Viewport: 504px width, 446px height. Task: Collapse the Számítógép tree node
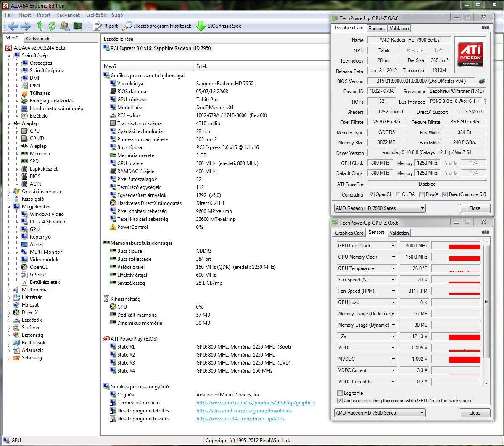[9, 55]
